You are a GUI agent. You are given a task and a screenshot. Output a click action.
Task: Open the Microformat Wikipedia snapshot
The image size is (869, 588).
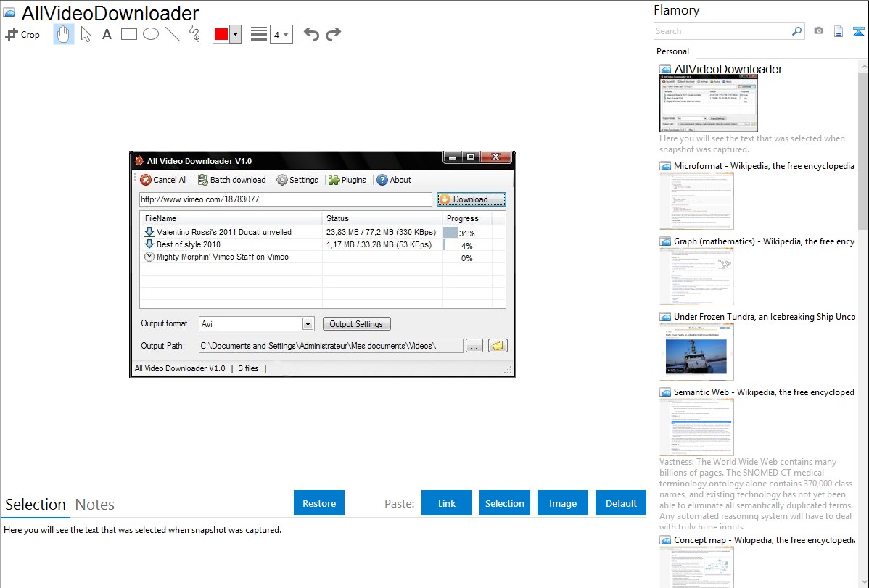pos(696,201)
